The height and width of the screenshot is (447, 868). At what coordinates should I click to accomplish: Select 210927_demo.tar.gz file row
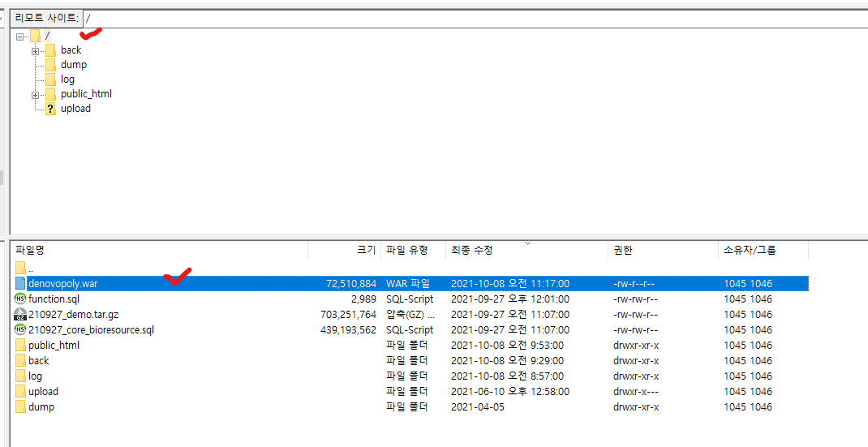tap(410, 315)
